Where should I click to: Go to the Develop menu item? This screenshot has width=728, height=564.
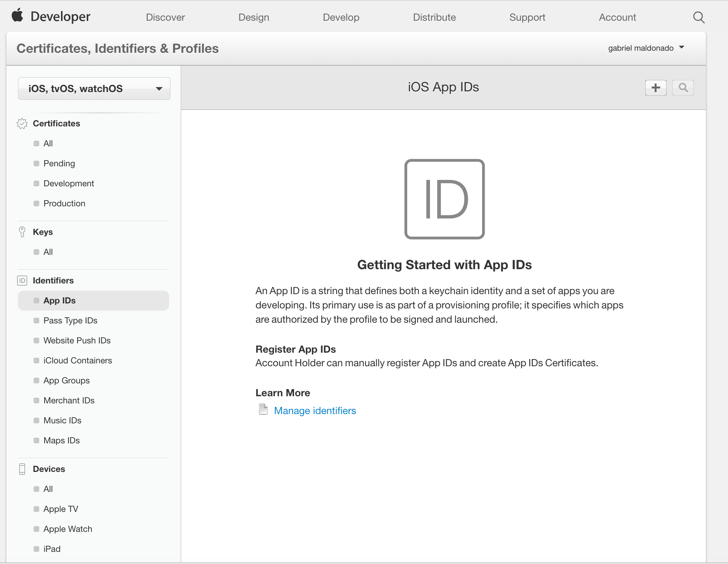tap(341, 17)
